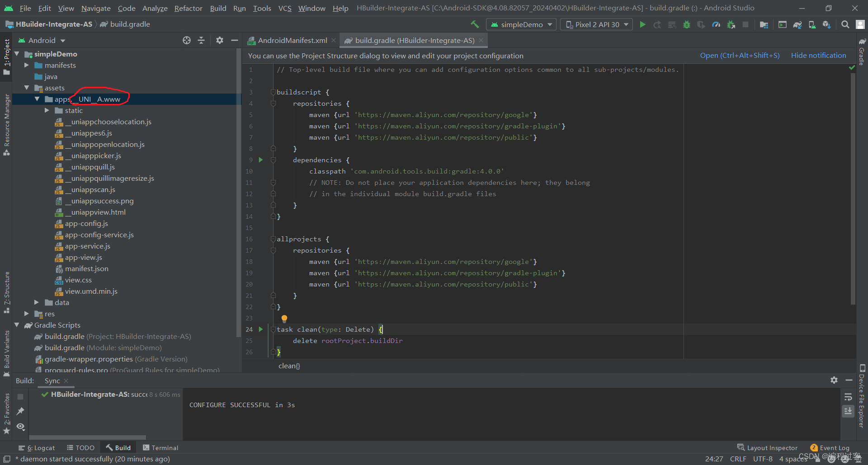This screenshot has width=868, height=465.
Task: Toggle the Device File Explorer panel
Action: coord(862,396)
